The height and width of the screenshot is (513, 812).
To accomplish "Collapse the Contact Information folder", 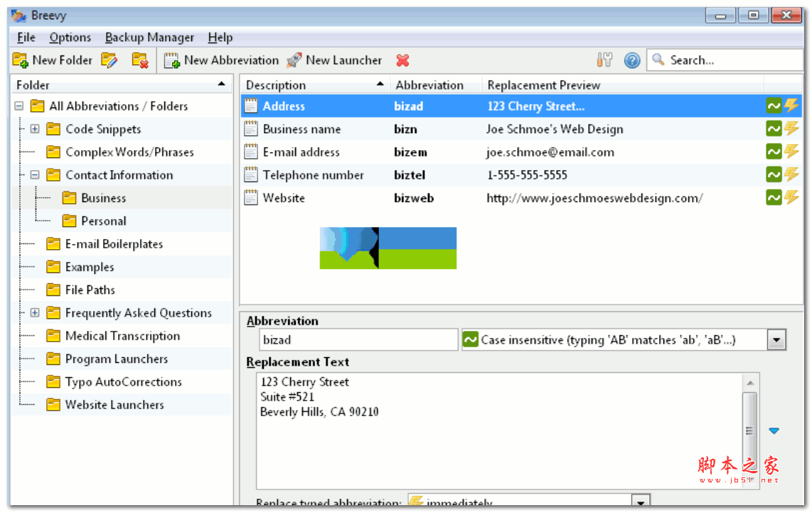I will coord(35,175).
